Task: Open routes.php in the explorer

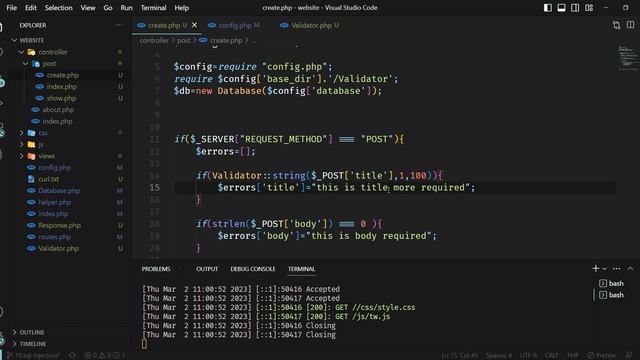Action: [54, 237]
